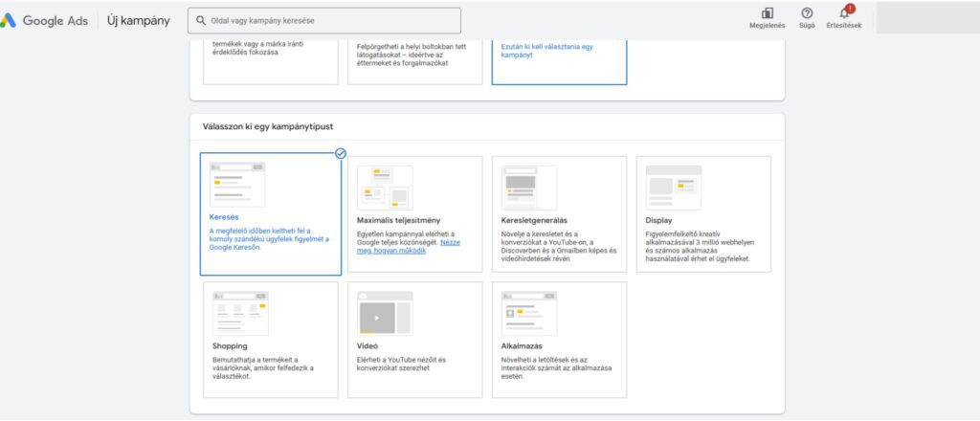Click the Shopping campaign illustration
The image size is (980, 421).
(240, 314)
